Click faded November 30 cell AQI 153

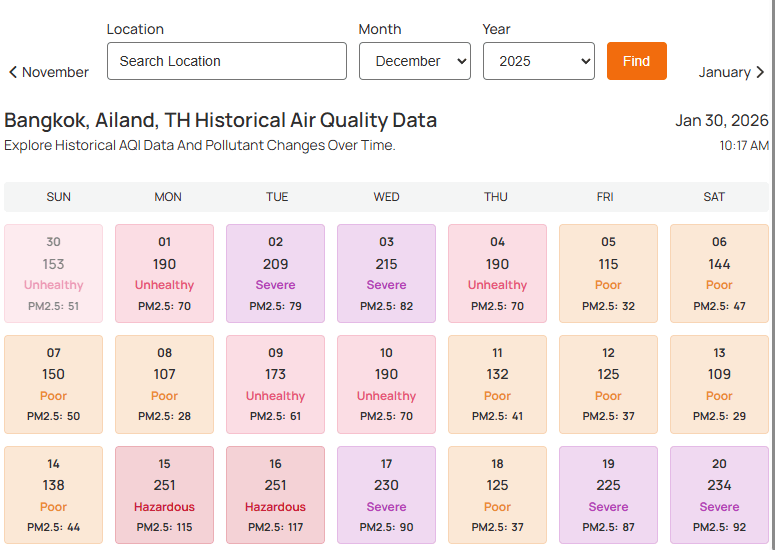coord(53,273)
